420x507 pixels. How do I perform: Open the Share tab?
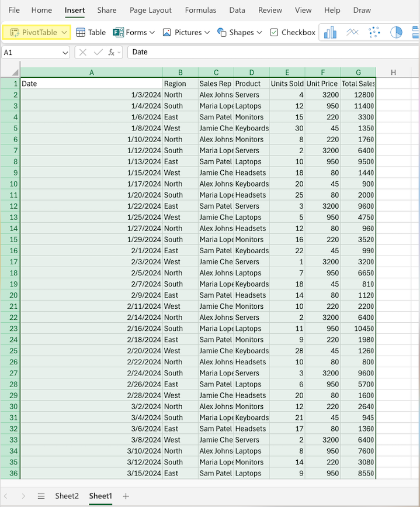pyautogui.click(x=107, y=11)
